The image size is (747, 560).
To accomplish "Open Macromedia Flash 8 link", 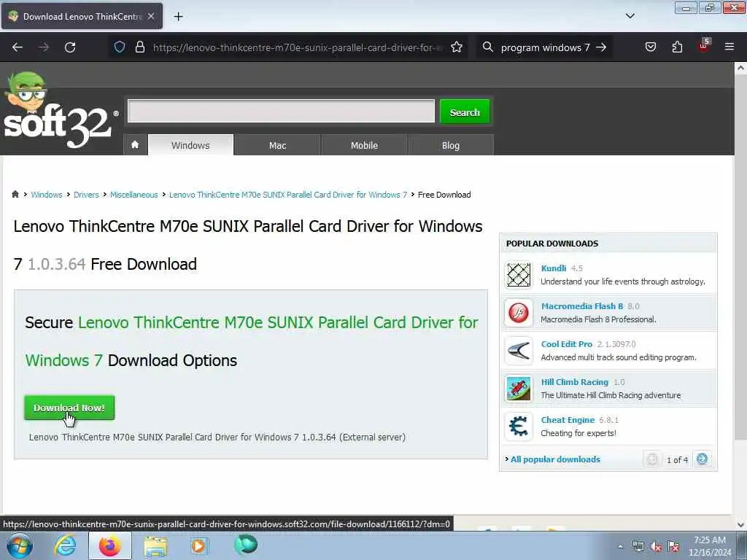I will [x=581, y=306].
